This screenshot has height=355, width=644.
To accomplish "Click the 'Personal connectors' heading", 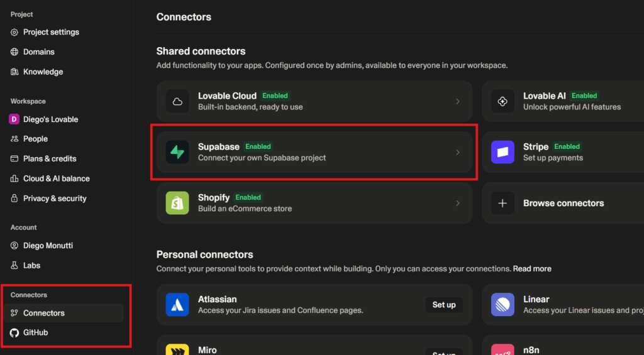I will [204, 254].
